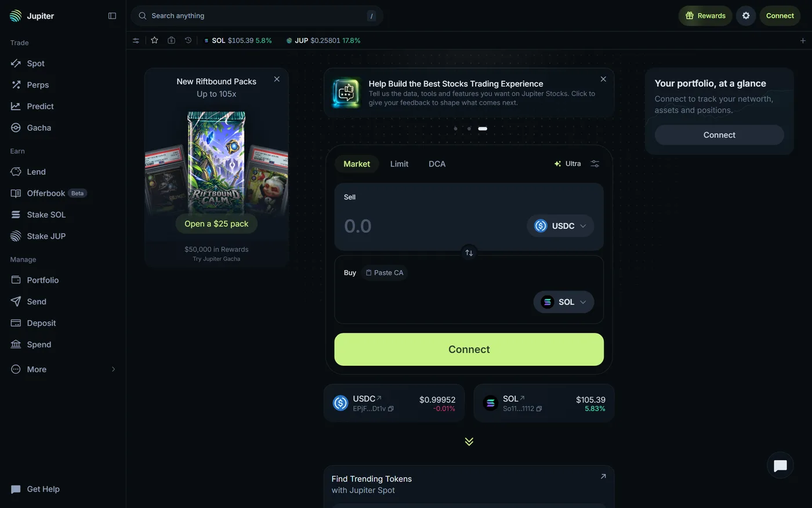This screenshot has height=508, width=812.
Task: Switch to the DCA tab
Action: 437,164
